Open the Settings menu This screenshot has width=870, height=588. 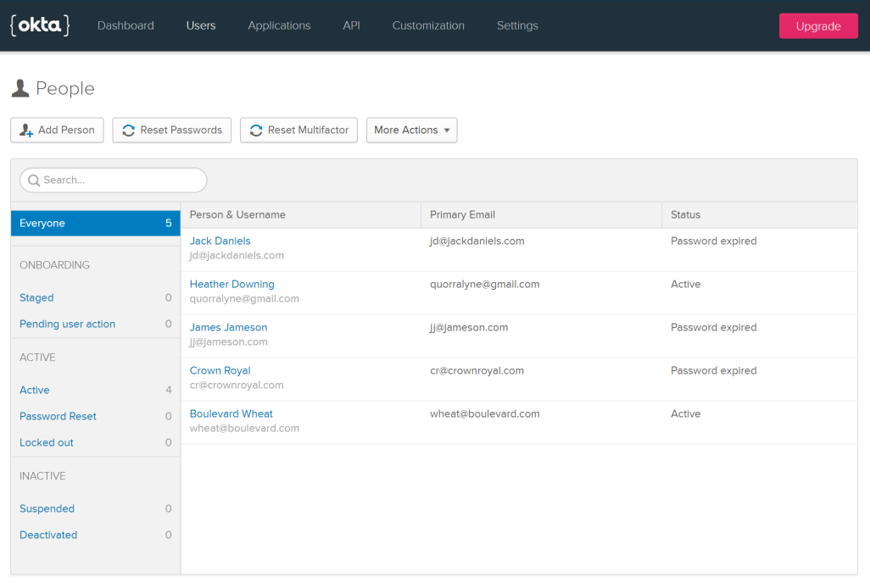point(517,25)
